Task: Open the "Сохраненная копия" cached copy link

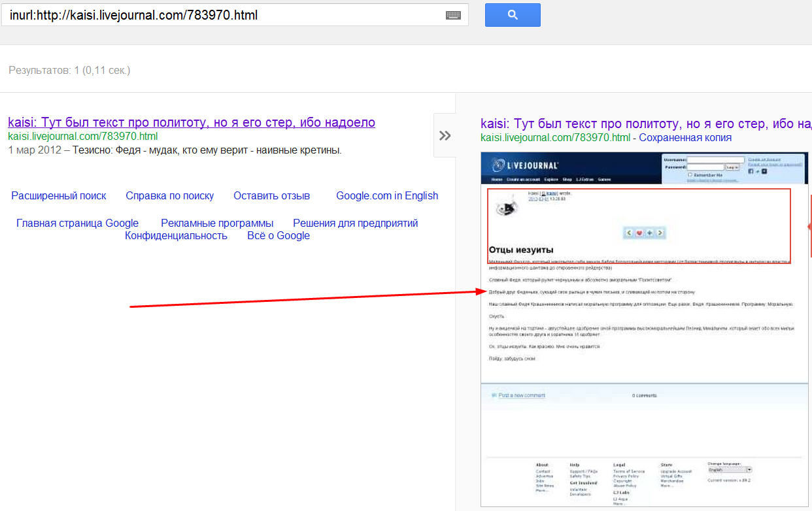Action: click(x=685, y=137)
